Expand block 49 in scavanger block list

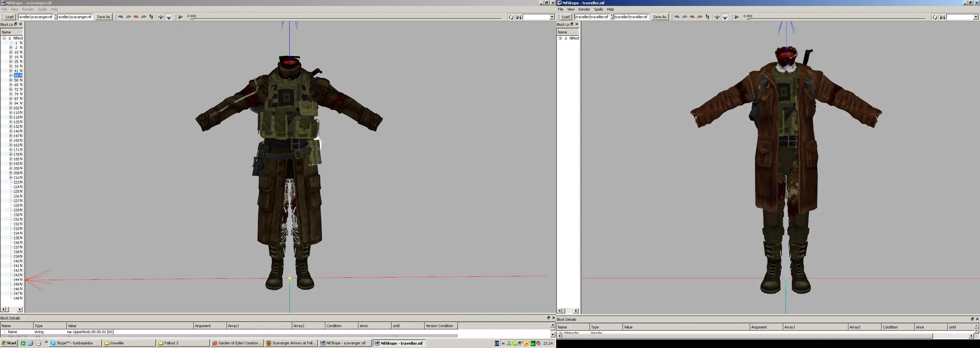[11, 75]
